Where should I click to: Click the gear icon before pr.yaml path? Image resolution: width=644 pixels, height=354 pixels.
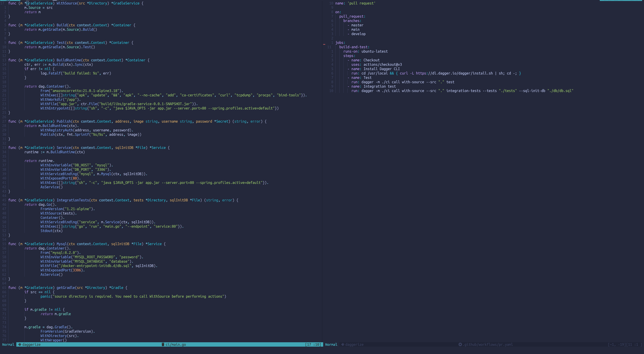460,344
